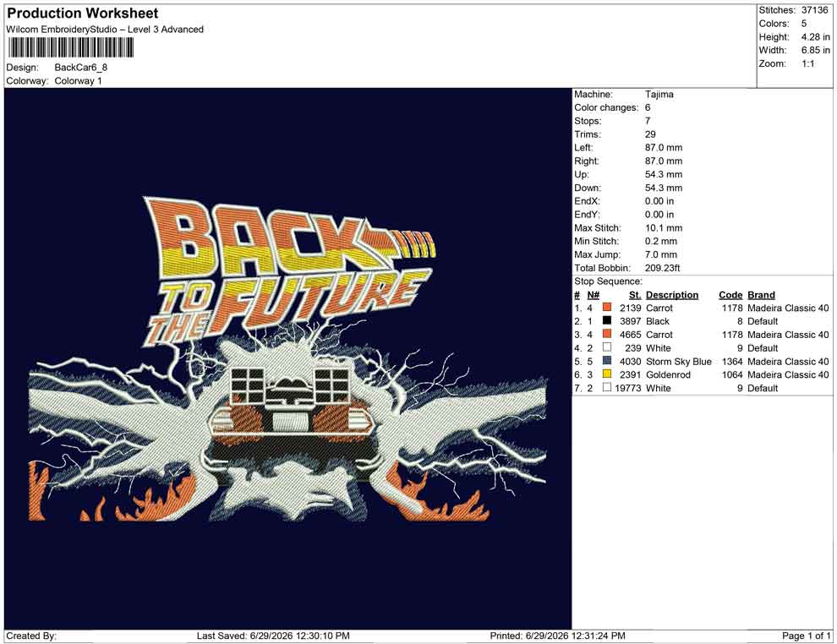Click the Carrot color swatch in stop 3
Image resolution: width=837 pixels, height=644 pixels.
606,334
